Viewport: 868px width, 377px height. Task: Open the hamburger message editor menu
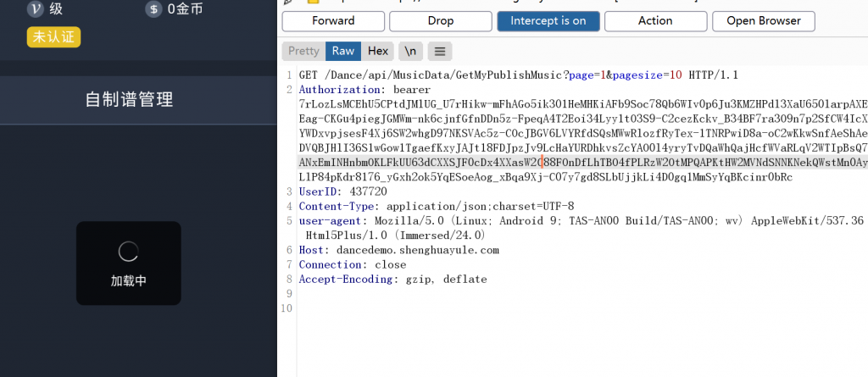pos(439,51)
